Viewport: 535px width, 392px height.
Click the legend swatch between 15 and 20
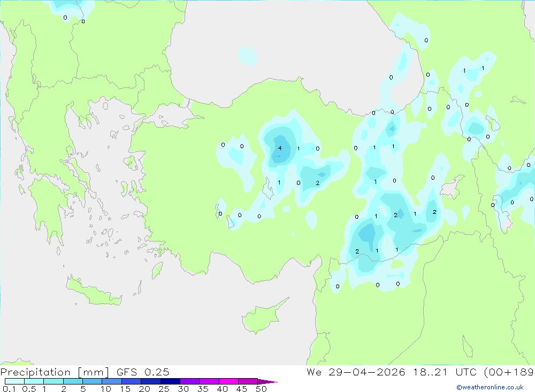pyautogui.click(x=132, y=381)
